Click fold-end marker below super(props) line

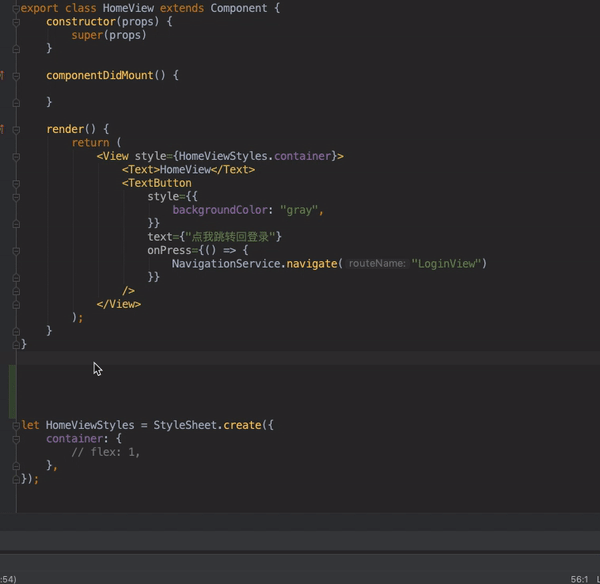[x=16, y=49]
